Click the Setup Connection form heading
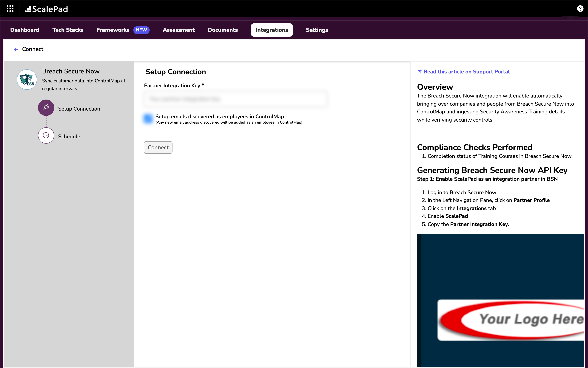The image size is (588, 368). [176, 72]
